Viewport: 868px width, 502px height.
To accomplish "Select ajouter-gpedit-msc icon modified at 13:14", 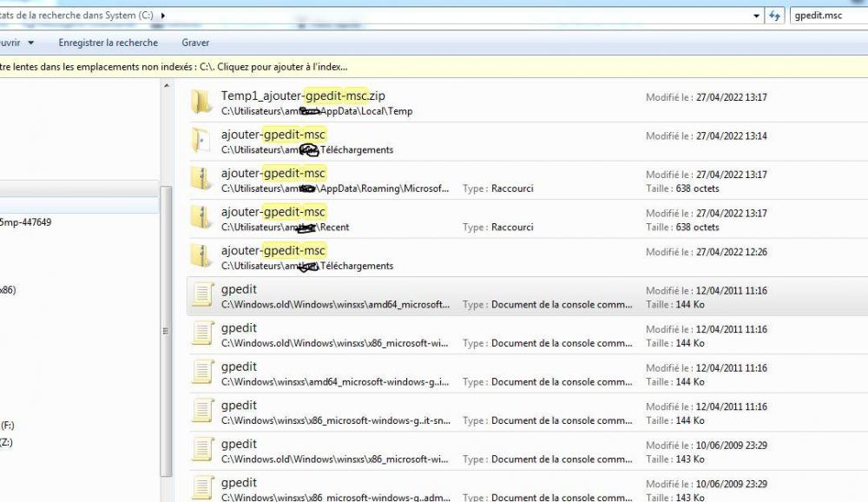I will (202, 142).
